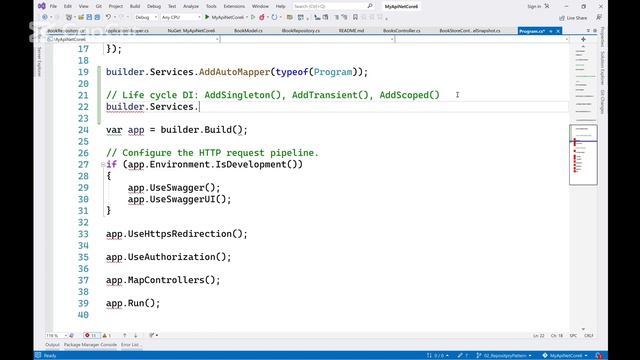Click the split editor plus icon
This screenshot has width=640, height=360.
(x=583, y=39)
